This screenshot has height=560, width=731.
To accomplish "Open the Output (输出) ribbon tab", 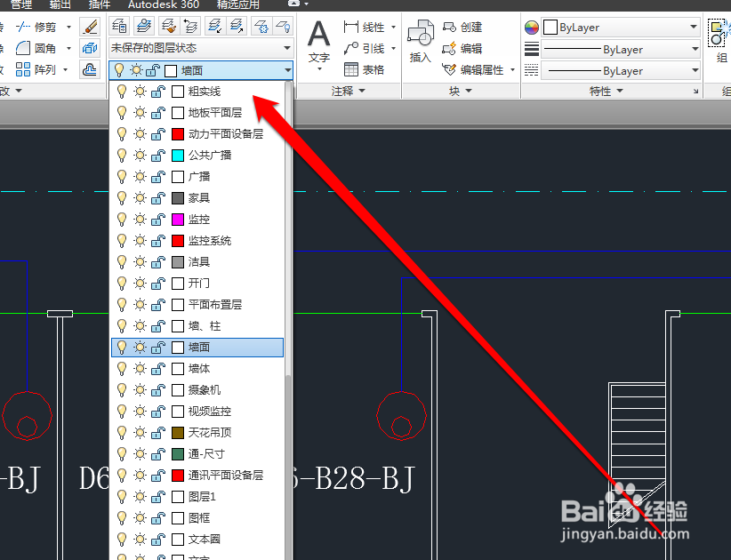I will point(60,4).
